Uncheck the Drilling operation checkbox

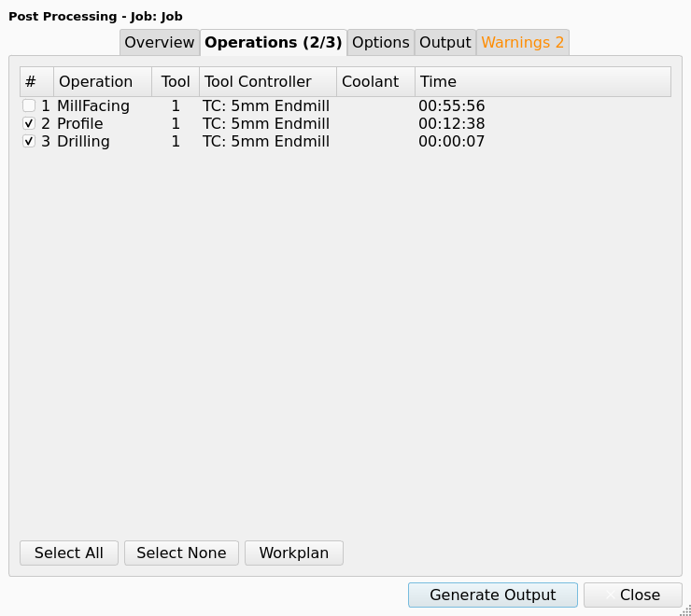(29, 141)
